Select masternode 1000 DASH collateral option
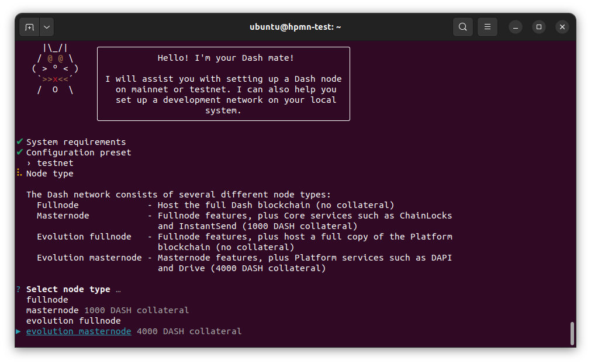This screenshot has height=364, width=591. point(108,310)
